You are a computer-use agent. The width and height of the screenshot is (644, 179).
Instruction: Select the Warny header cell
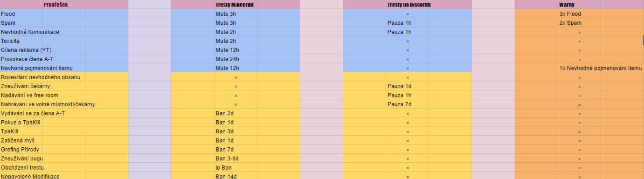point(579,5)
